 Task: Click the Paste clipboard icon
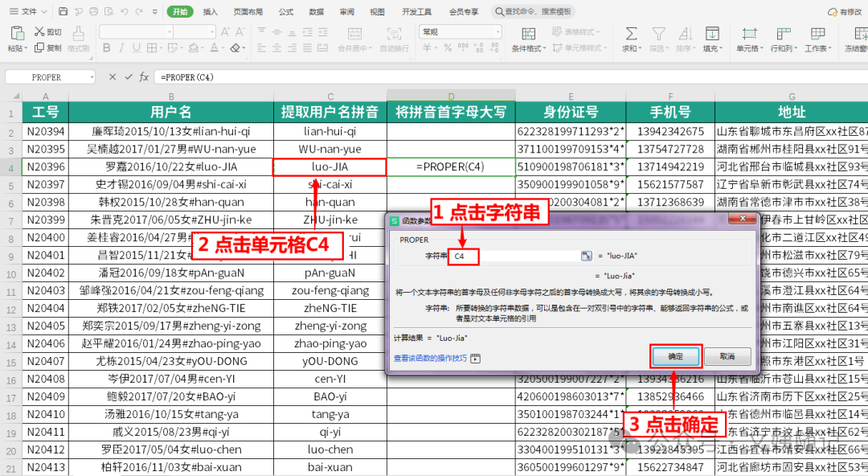(x=17, y=33)
